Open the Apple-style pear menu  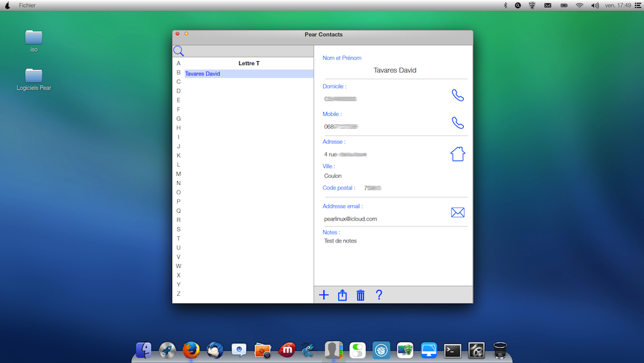pyautogui.click(x=7, y=5)
